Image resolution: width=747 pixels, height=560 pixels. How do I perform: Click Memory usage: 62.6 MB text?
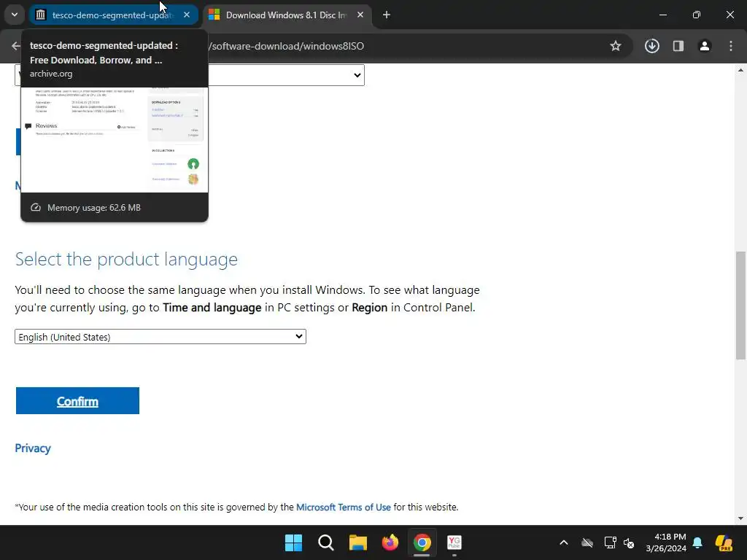(94, 208)
